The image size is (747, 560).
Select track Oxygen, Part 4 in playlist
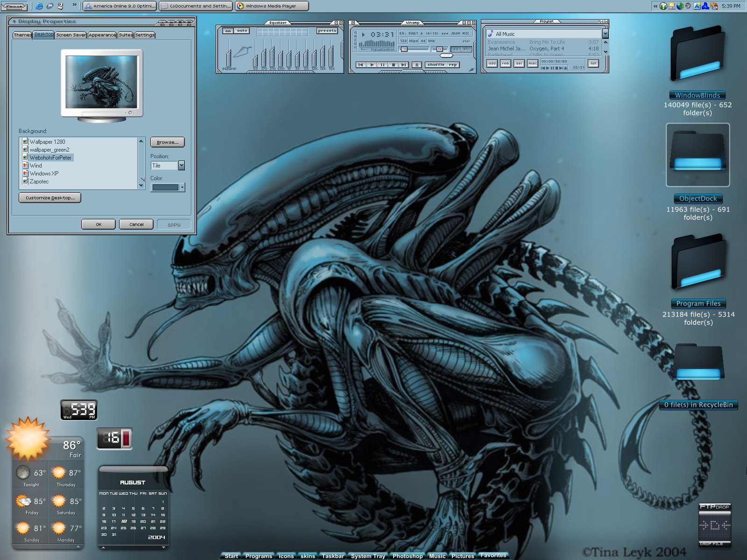click(x=543, y=49)
